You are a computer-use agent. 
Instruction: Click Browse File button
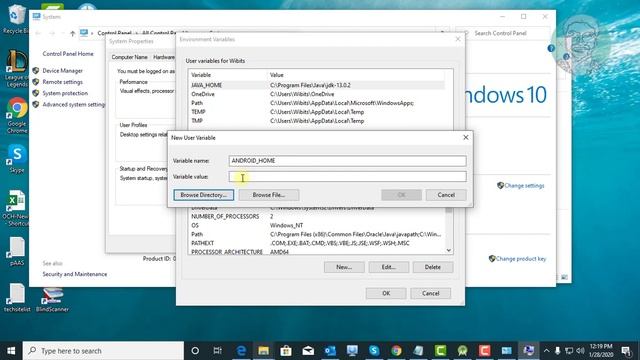(269, 195)
